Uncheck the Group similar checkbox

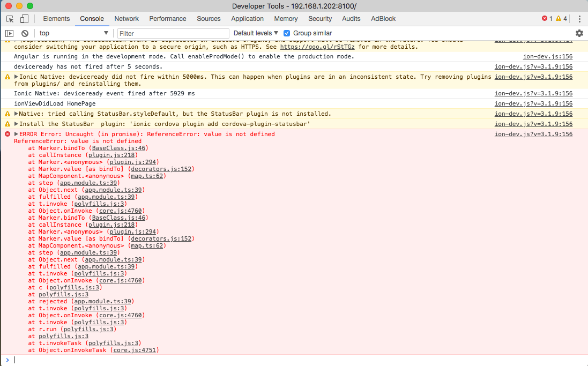pos(287,33)
